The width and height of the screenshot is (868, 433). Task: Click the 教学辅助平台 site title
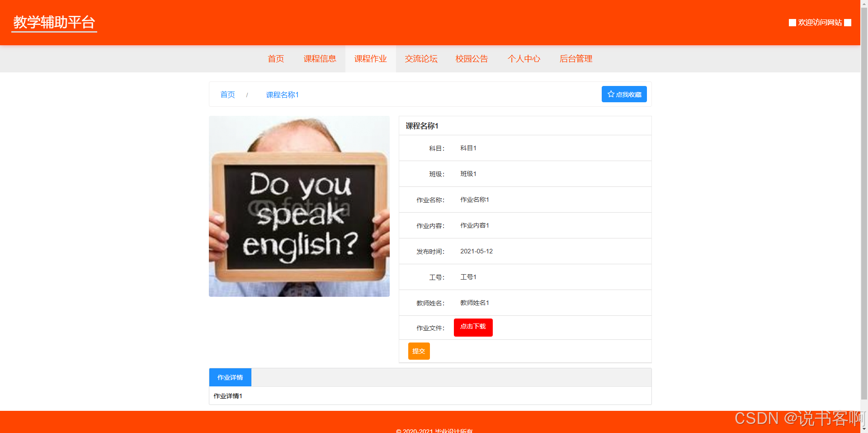pos(54,22)
